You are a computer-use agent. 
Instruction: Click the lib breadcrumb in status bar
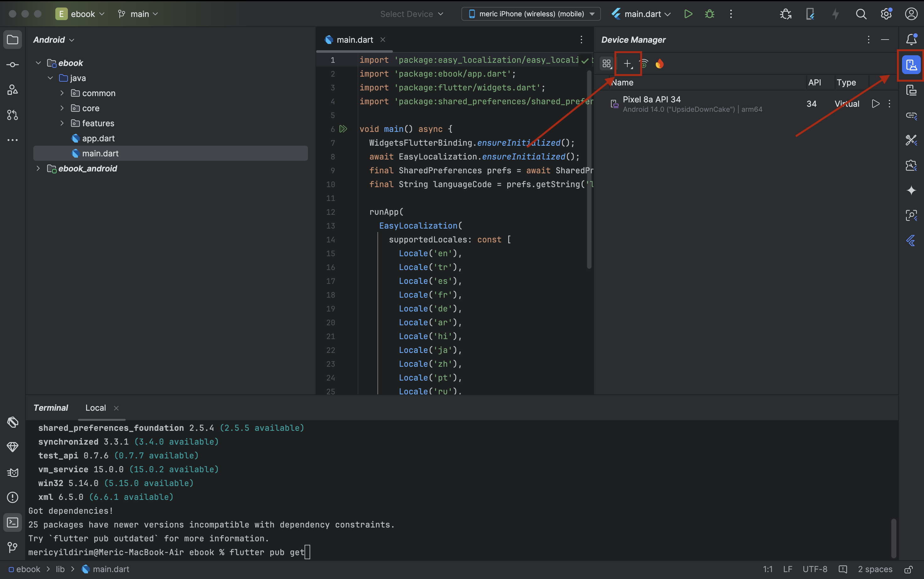pos(60,570)
